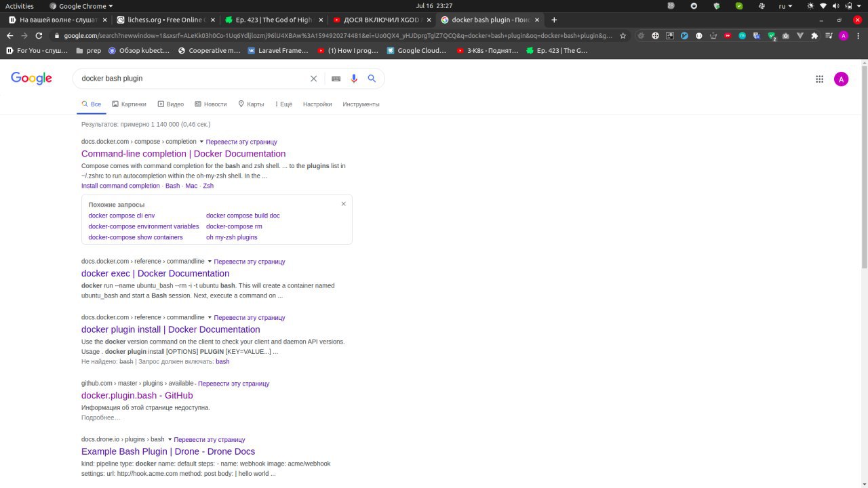Open Command-line completion Docker Documentation result

[183, 154]
